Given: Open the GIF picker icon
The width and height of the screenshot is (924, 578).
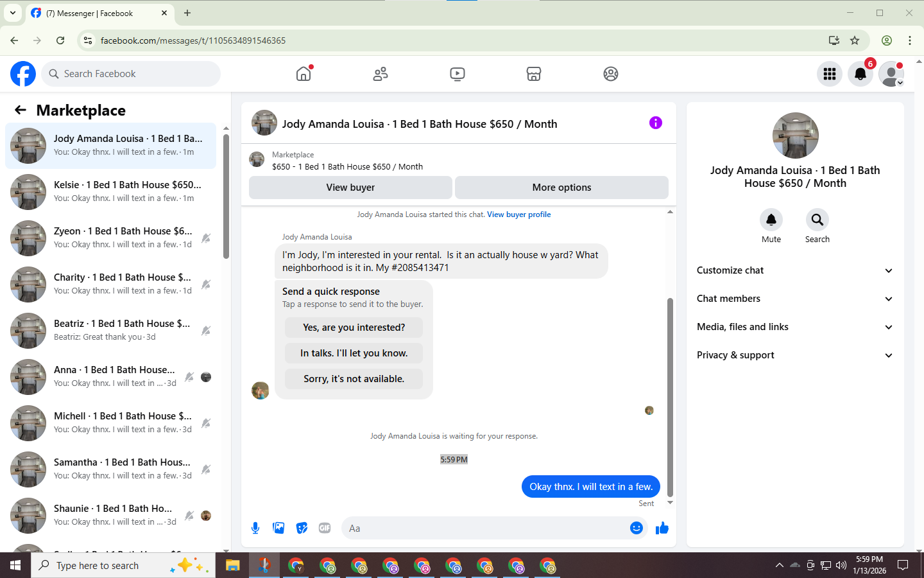Looking at the screenshot, I should coord(325,528).
